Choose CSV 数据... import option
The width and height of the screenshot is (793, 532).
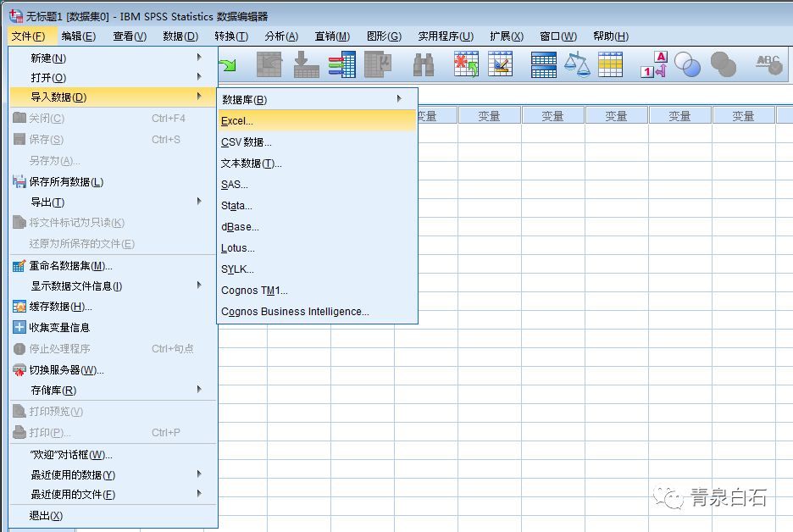(x=317, y=142)
